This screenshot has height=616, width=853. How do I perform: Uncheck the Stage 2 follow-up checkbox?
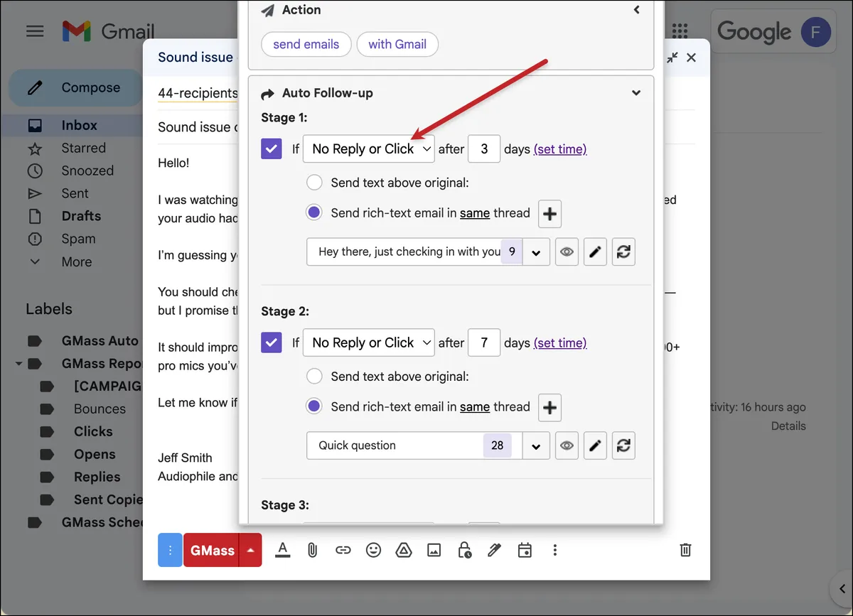[272, 342]
